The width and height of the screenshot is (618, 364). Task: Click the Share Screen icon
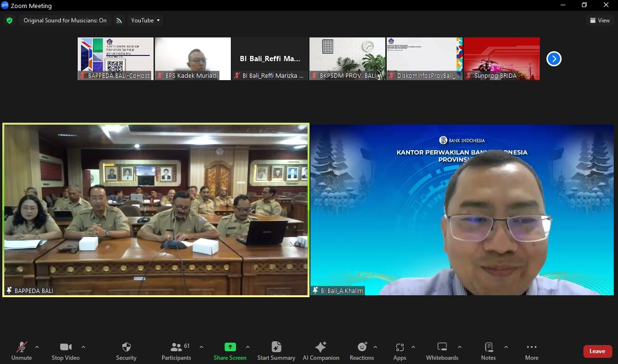pos(230,347)
